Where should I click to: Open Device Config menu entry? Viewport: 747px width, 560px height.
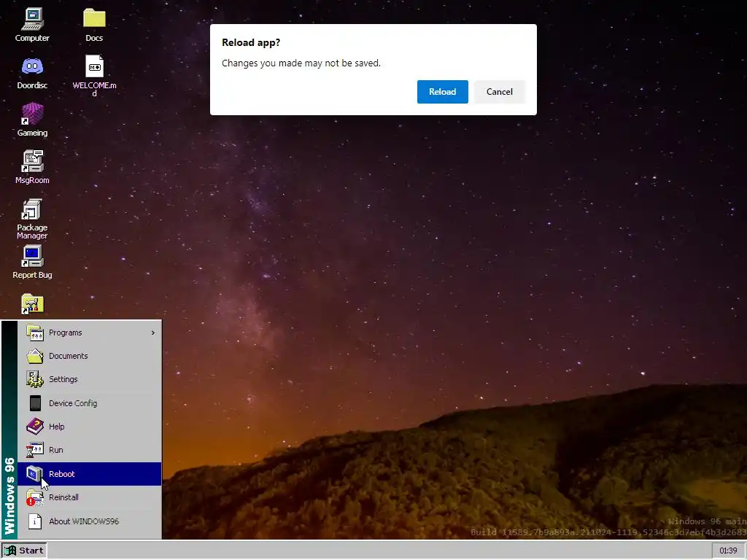pyautogui.click(x=90, y=402)
